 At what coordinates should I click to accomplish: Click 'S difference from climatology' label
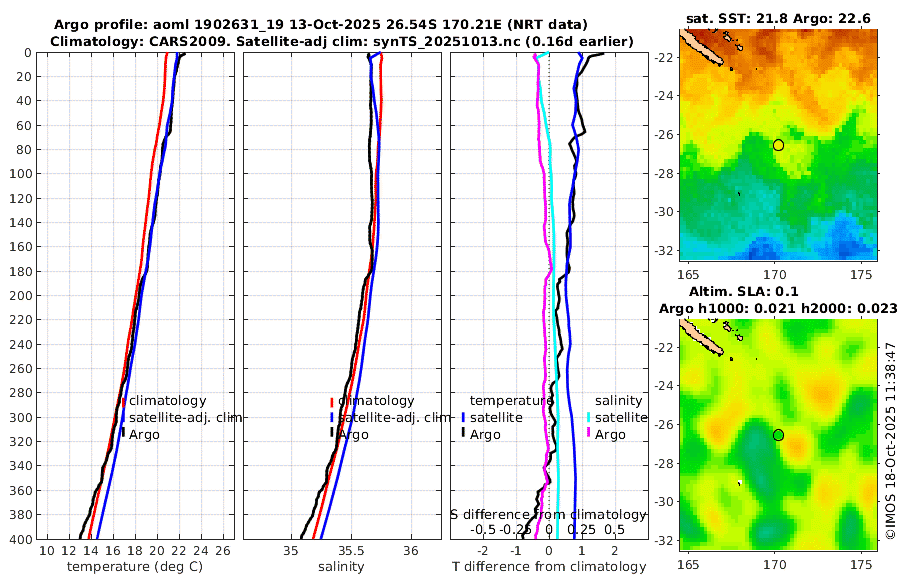548,515
